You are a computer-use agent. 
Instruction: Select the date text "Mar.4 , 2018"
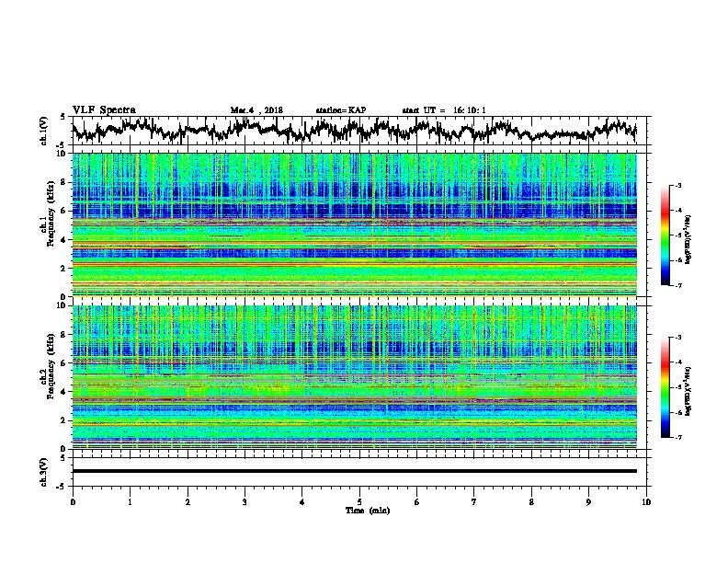(256, 110)
